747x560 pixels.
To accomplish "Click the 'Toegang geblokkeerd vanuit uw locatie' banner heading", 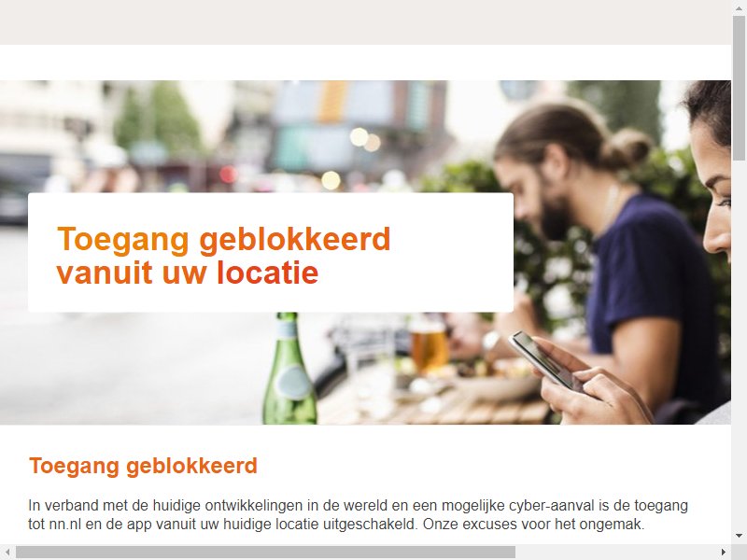I will [x=223, y=255].
